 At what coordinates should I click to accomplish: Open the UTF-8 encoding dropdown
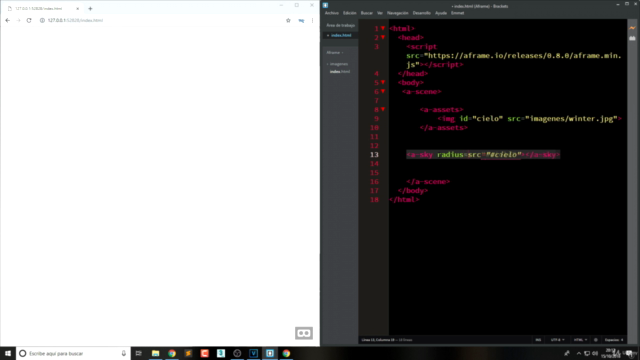pos(557,340)
